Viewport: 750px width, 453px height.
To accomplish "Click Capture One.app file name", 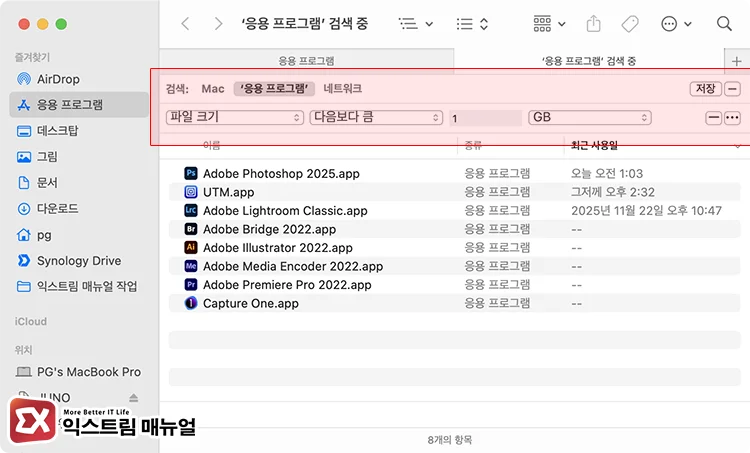I will click(251, 304).
